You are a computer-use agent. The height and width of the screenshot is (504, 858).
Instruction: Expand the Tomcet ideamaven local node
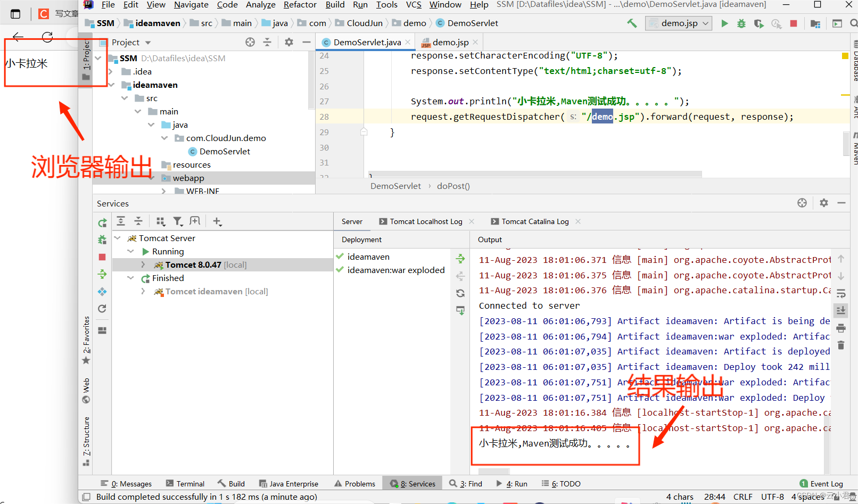[x=143, y=291]
